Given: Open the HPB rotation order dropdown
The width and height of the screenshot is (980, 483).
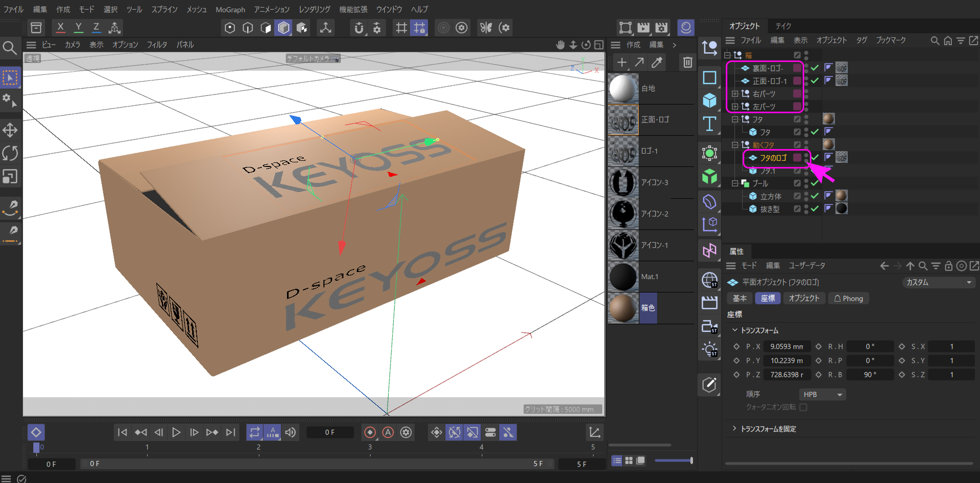Looking at the screenshot, I should (x=822, y=394).
